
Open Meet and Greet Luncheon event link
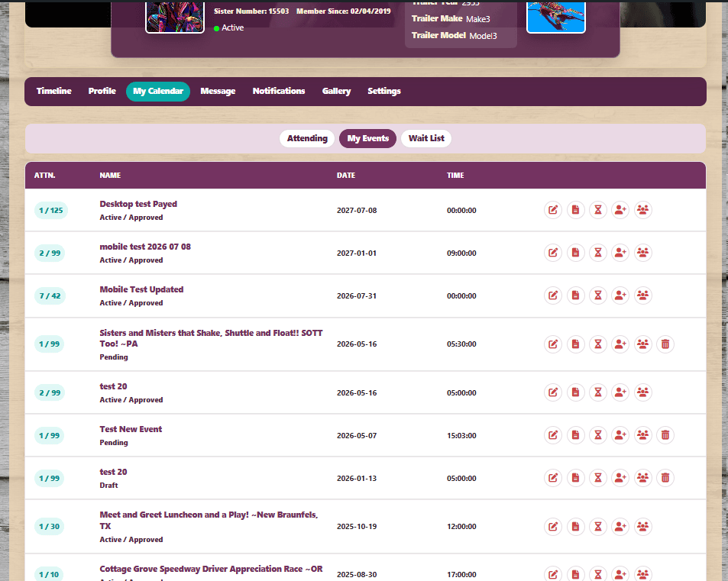coord(209,520)
